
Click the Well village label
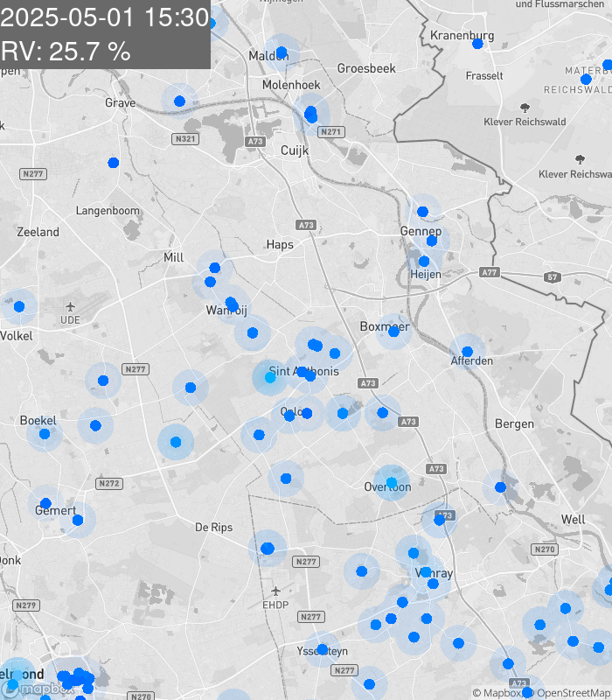(x=574, y=520)
